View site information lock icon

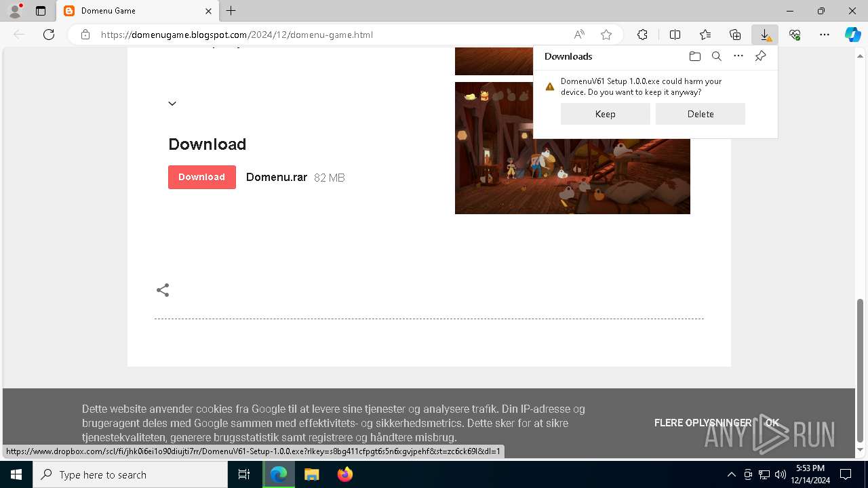pyautogui.click(x=85, y=35)
